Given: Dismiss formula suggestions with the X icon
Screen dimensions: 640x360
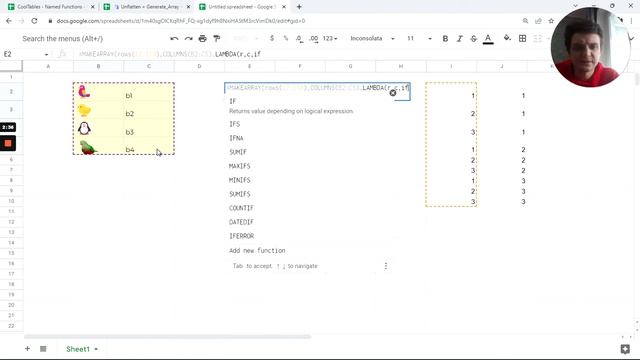Looking at the screenshot, I should tap(393, 93).
